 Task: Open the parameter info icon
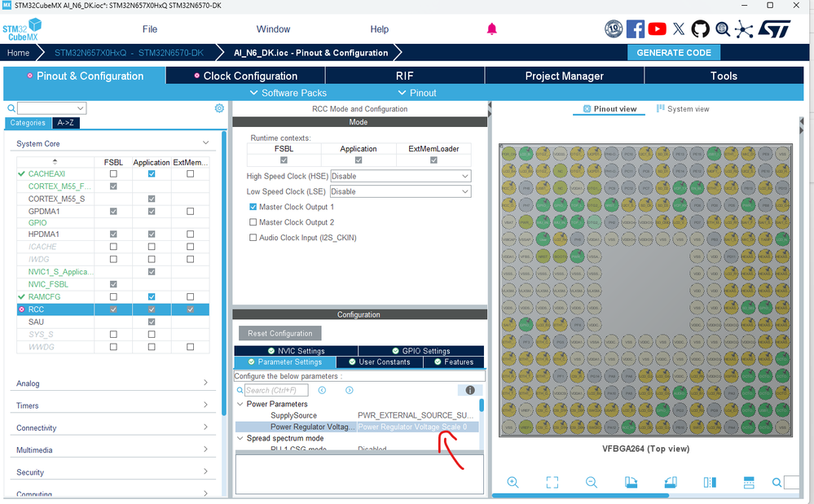click(470, 390)
